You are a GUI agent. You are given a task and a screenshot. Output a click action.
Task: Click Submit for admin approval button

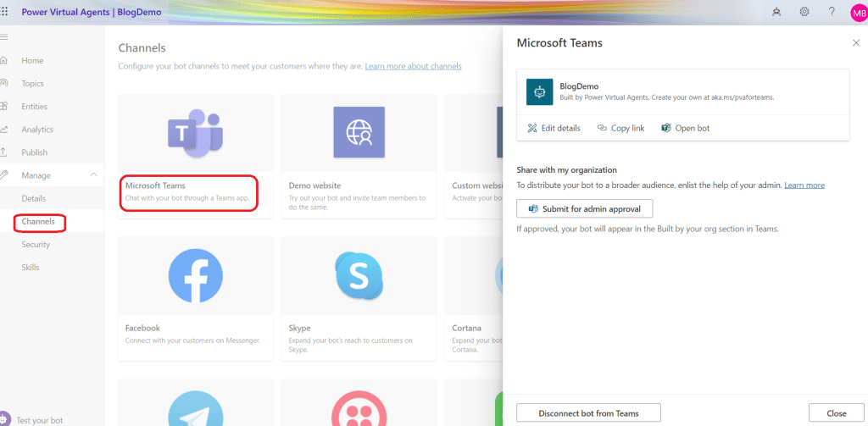click(x=584, y=208)
